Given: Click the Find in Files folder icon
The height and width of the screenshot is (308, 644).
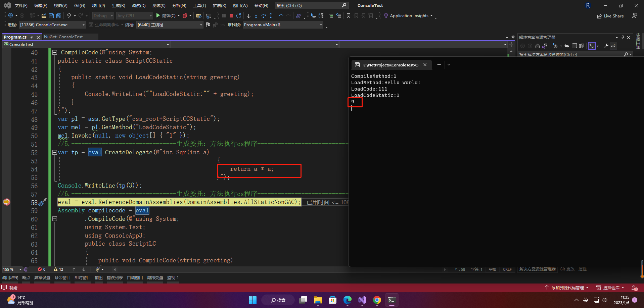Looking at the screenshot, I should tap(199, 16).
